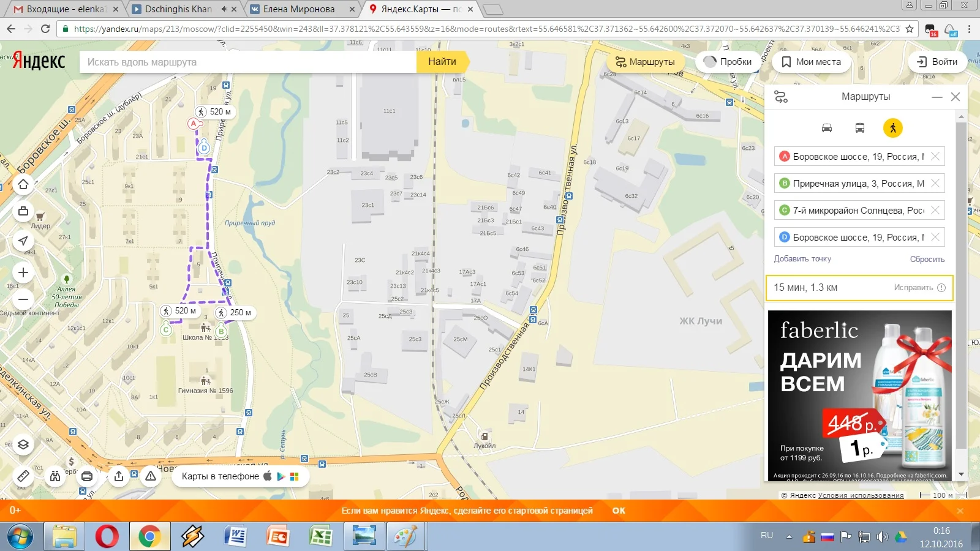Click the extension icon marked off

[x=951, y=29]
